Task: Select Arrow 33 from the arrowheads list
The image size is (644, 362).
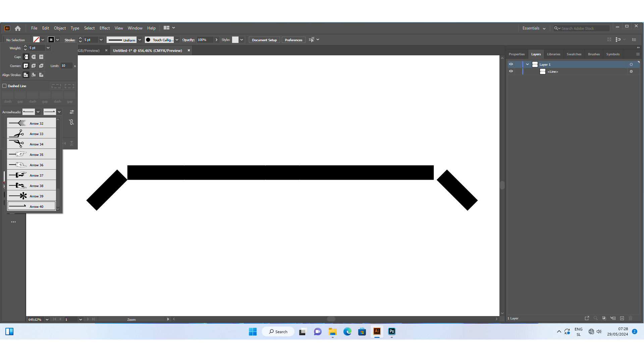Action: click(x=31, y=133)
